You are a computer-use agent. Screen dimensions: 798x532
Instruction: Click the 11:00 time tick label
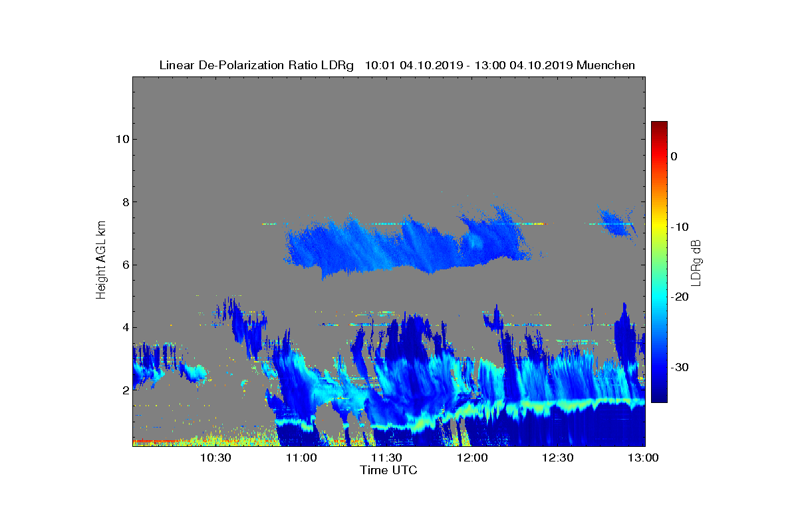tap(301, 458)
